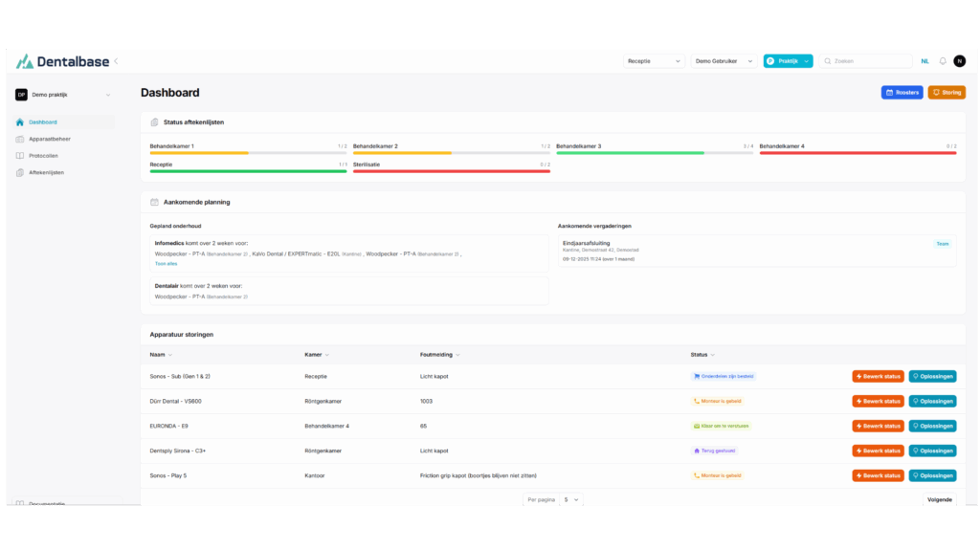Open the Demo Gebruiker dropdown
The height and width of the screenshot is (550, 980).
click(x=724, y=61)
